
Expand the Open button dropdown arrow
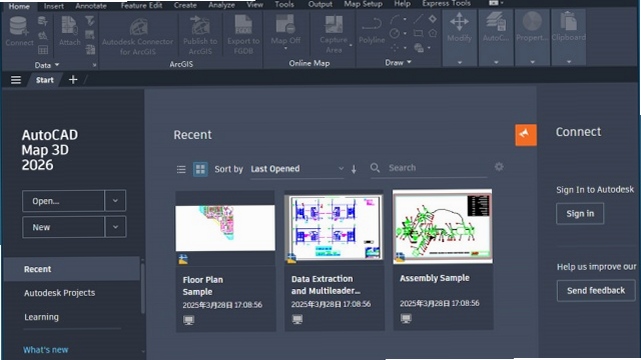tap(115, 201)
